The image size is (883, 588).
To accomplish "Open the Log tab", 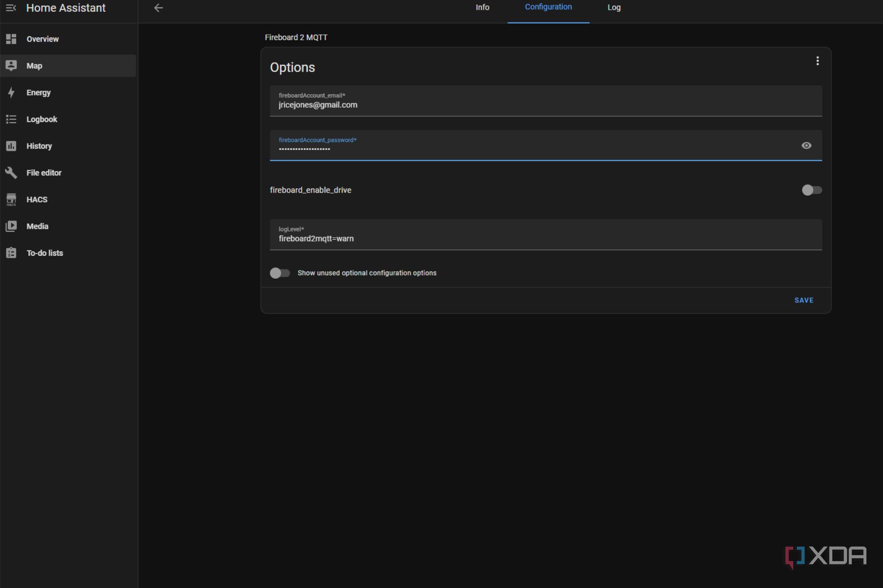I will [614, 7].
